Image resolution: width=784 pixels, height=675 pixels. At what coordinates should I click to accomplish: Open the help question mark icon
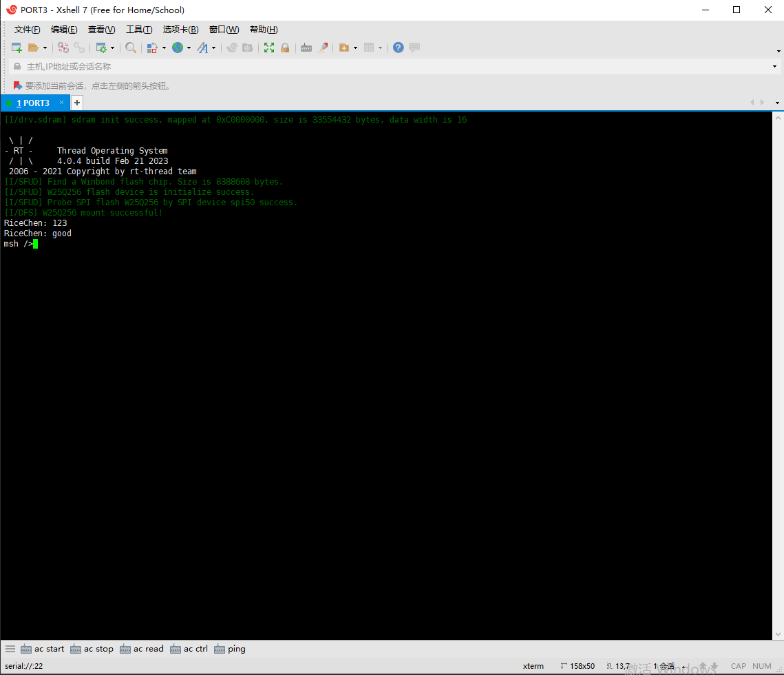[x=398, y=48]
